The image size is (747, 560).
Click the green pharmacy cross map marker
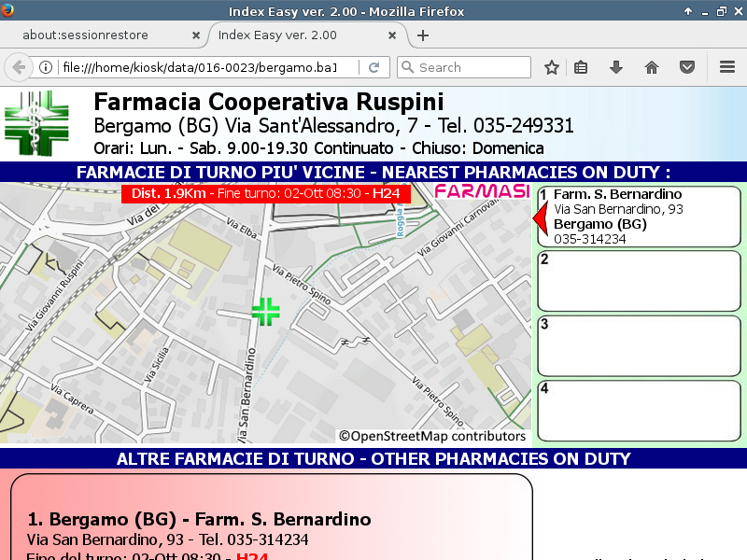tap(265, 312)
